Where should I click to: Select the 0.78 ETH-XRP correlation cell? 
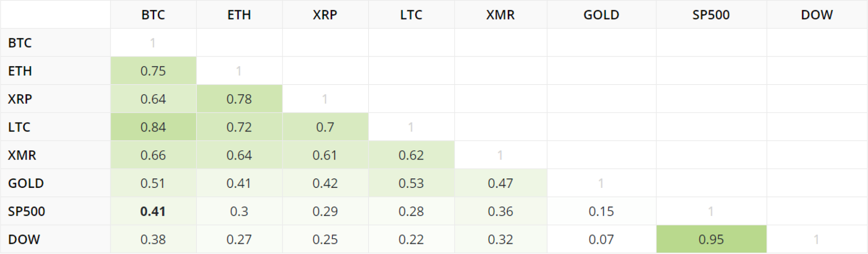[239, 99]
